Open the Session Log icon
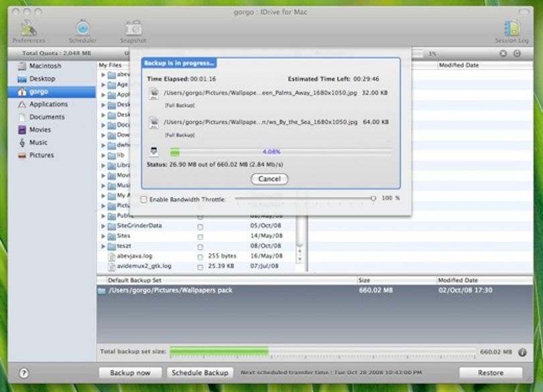Viewport: 543px width, 392px height. tap(512, 28)
